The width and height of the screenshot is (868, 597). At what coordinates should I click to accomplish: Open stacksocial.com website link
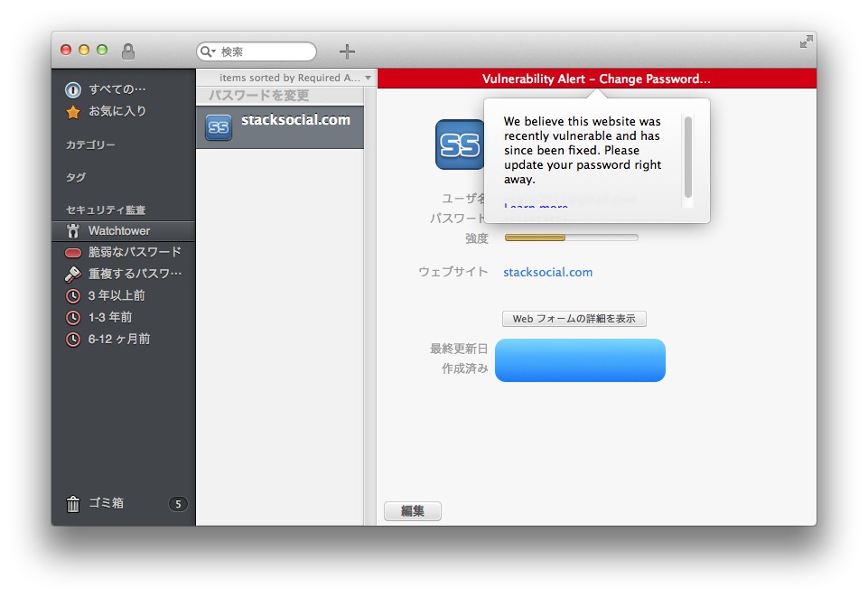click(547, 272)
